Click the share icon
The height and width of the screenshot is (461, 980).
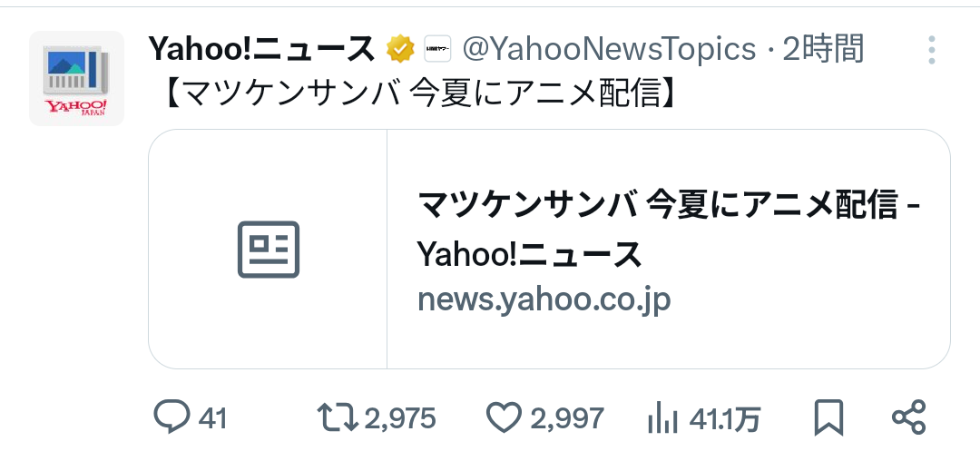tap(908, 417)
